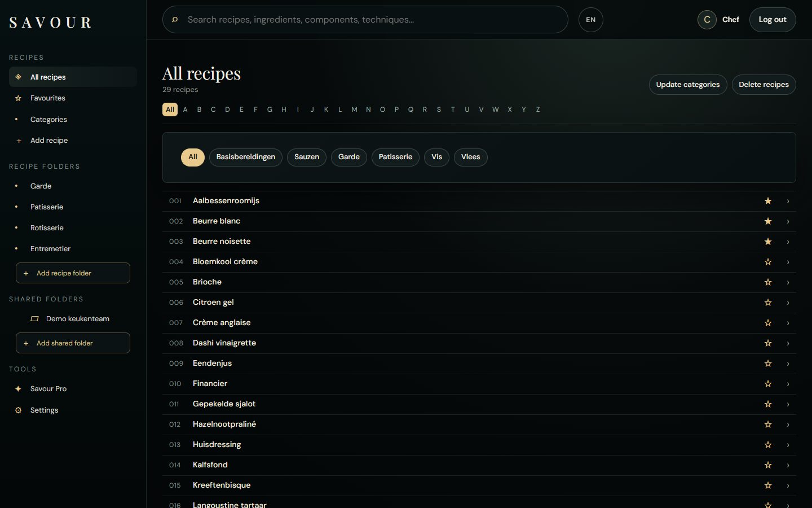Click the Favourites star icon in sidebar
This screenshot has height=508, width=812.
(18, 98)
